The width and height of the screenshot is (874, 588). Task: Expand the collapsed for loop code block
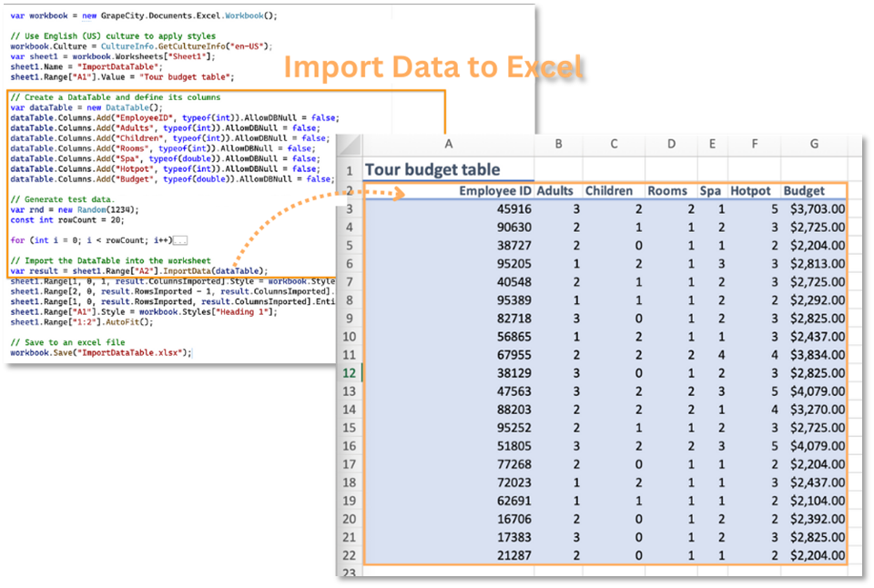[179, 240]
